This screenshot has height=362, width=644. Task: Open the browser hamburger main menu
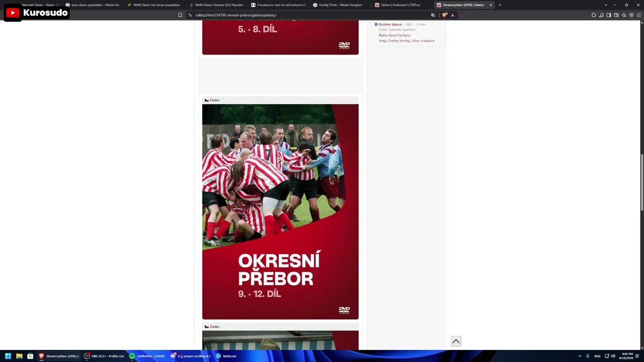pos(639,15)
